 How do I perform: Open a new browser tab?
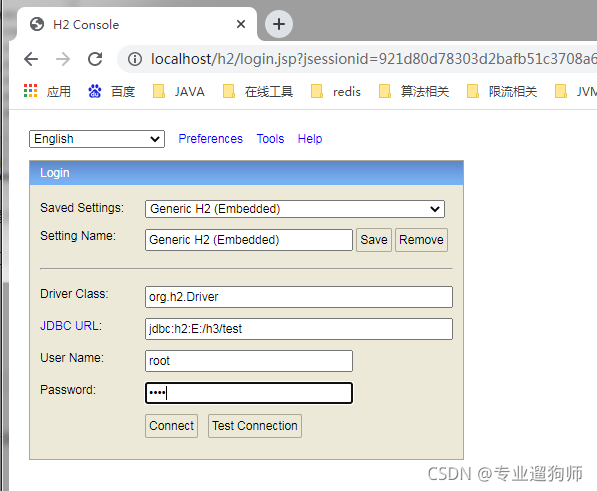click(x=279, y=24)
